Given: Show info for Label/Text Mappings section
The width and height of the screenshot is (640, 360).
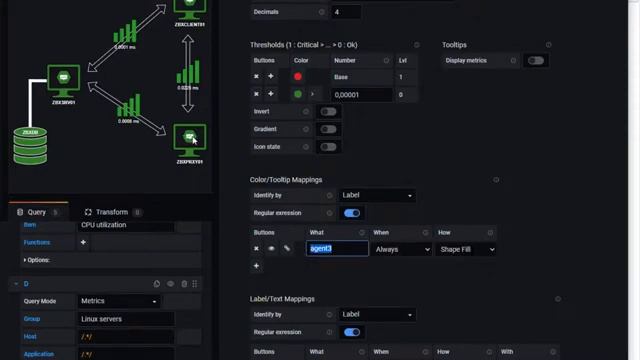Looking at the screenshot, I should 558,299.
